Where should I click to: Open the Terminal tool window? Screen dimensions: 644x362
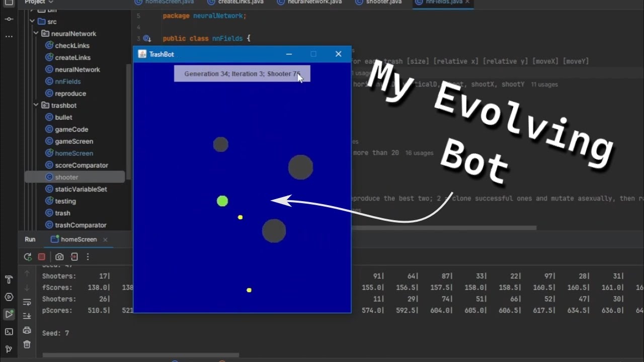[9, 332]
